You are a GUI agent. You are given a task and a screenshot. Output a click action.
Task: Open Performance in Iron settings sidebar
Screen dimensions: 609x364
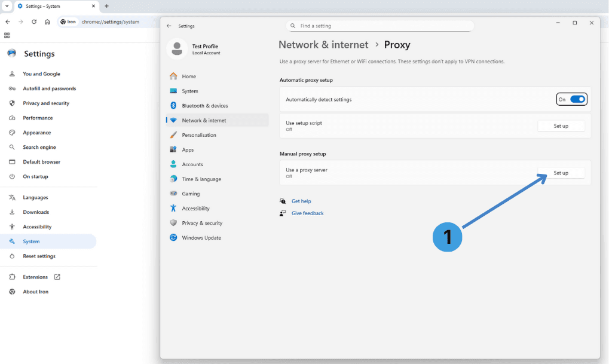pos(38,118)
